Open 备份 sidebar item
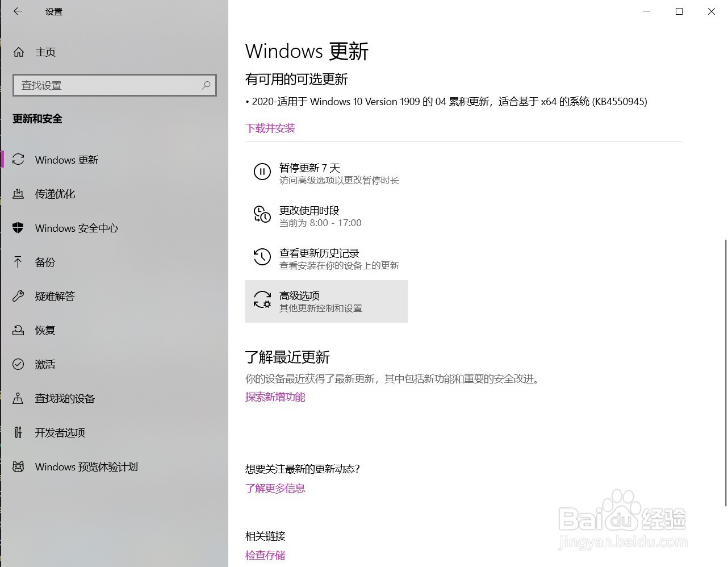 pos(114,262)
